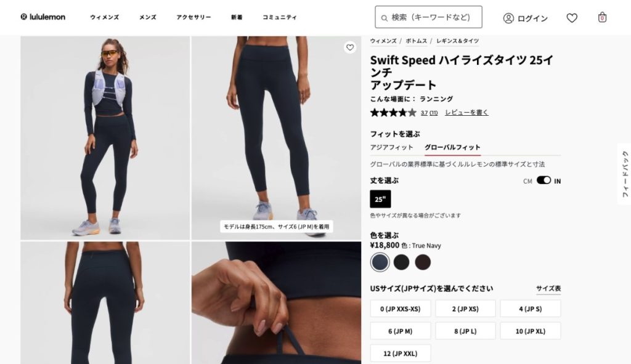Click the star rating icons

(x=393, y=113)
